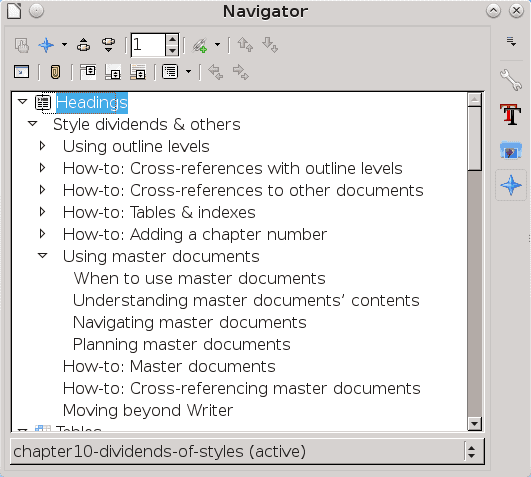Viewport: 531px width, 477px height.
Task: Open the active document dropdown at the bottom
Action: coord(247,451)
